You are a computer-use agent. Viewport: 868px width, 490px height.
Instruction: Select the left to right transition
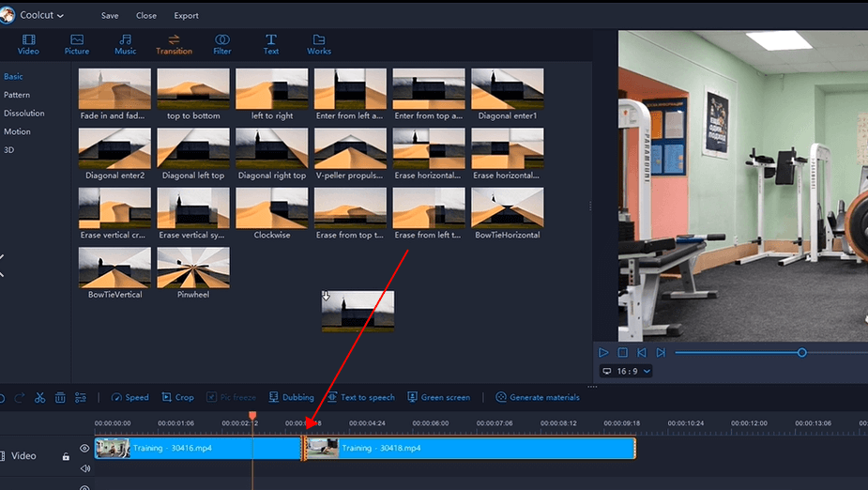tap(272, 94)
